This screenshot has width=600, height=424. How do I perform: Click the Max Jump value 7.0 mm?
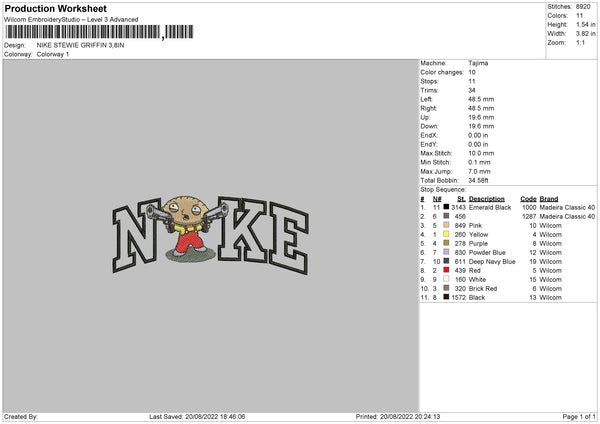(479, 171)
